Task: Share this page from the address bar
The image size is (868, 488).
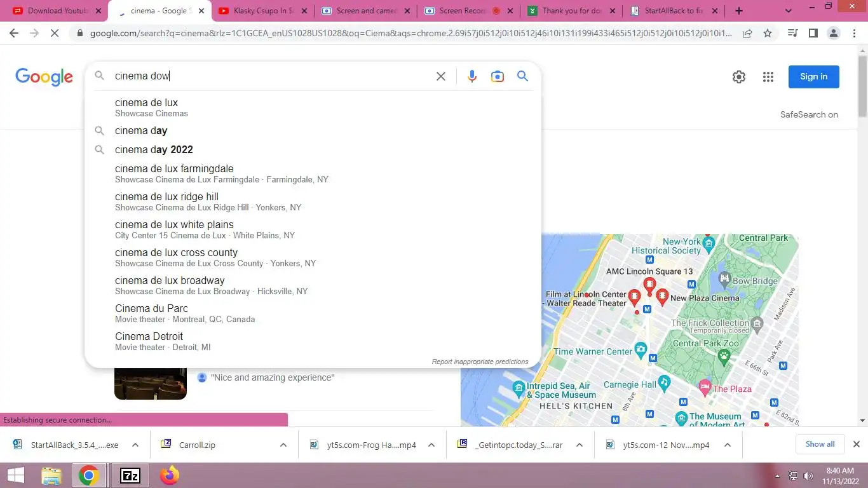Action: click(x=747, y=33)
